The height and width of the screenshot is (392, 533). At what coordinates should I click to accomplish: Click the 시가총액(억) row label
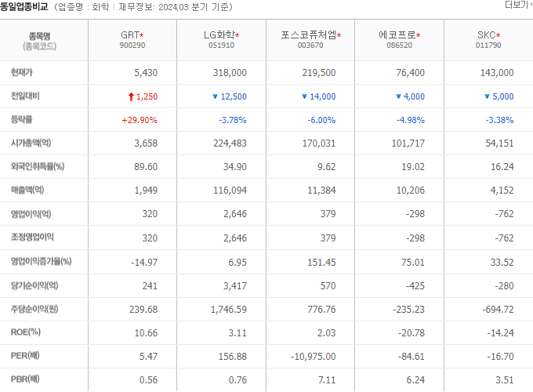31,143
